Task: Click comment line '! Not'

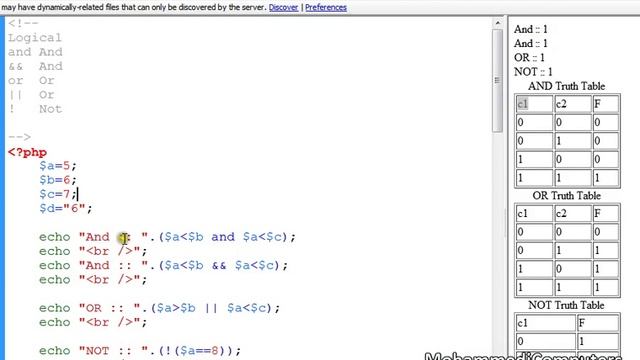Action: (x=35, y=109)
